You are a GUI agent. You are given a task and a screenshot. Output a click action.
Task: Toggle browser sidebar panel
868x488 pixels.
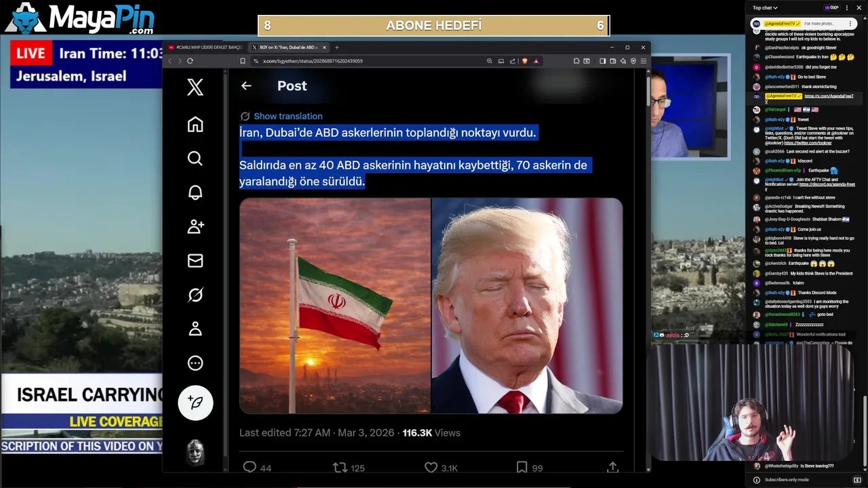pos(602,61)
